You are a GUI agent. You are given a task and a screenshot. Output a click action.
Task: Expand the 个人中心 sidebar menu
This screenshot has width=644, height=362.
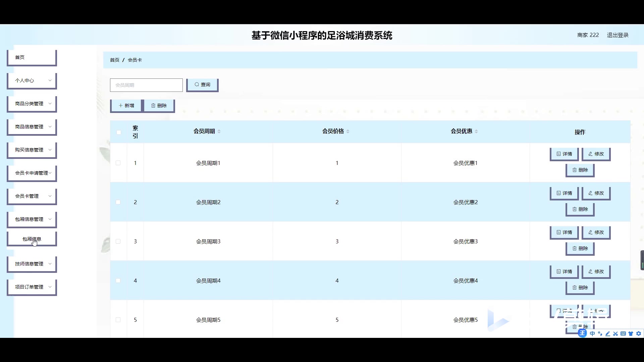coord(32,80)
